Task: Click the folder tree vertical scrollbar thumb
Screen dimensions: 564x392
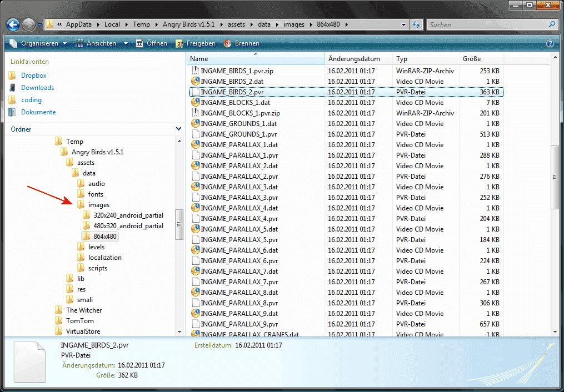Action: tap(179, 224)
